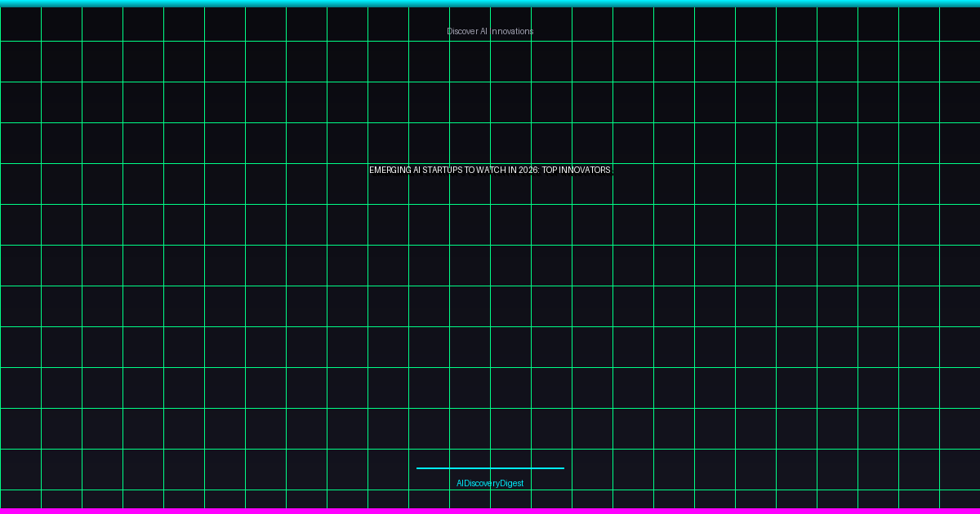
Task: Select the 'EMERGING AI STARTUPS TO WATCH' headline
Action: point(490,170)
